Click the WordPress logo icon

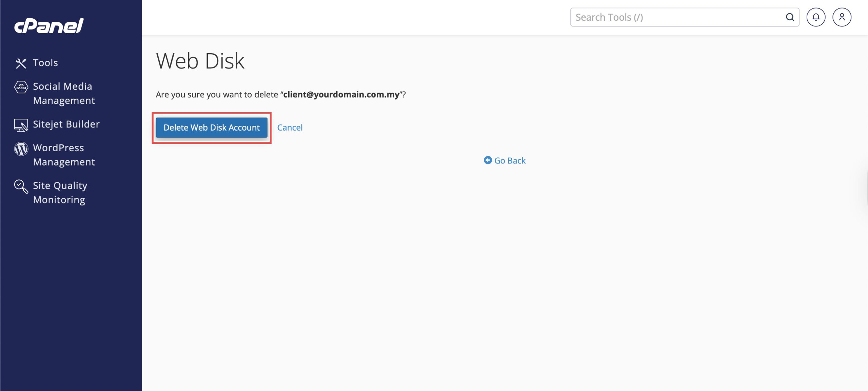tap(21, 149)
